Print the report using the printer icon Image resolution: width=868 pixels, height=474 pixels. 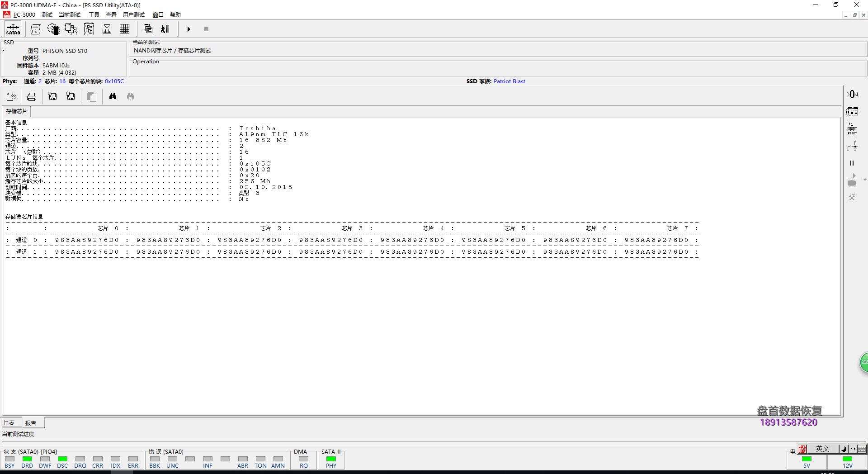[x=32, y=96]
